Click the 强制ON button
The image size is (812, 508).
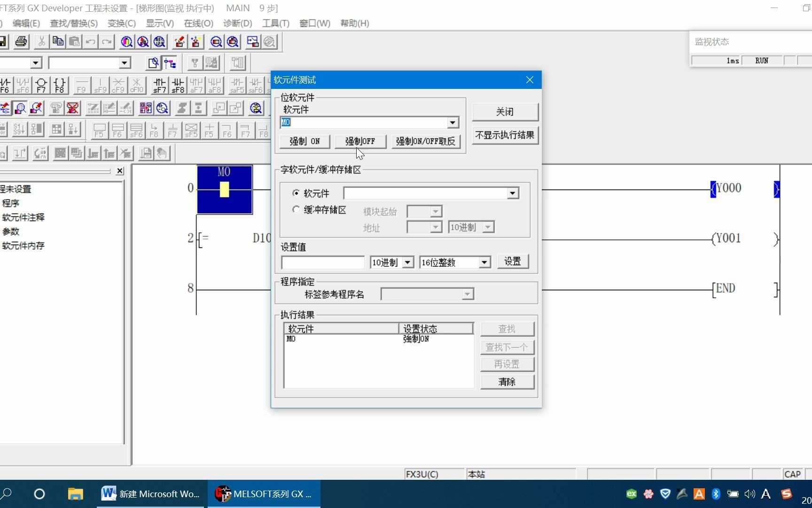[x=304, y=141]
